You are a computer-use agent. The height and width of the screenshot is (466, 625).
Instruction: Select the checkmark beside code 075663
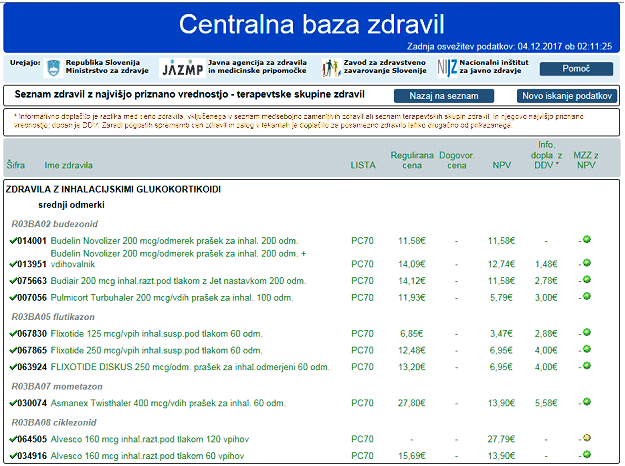13,281
